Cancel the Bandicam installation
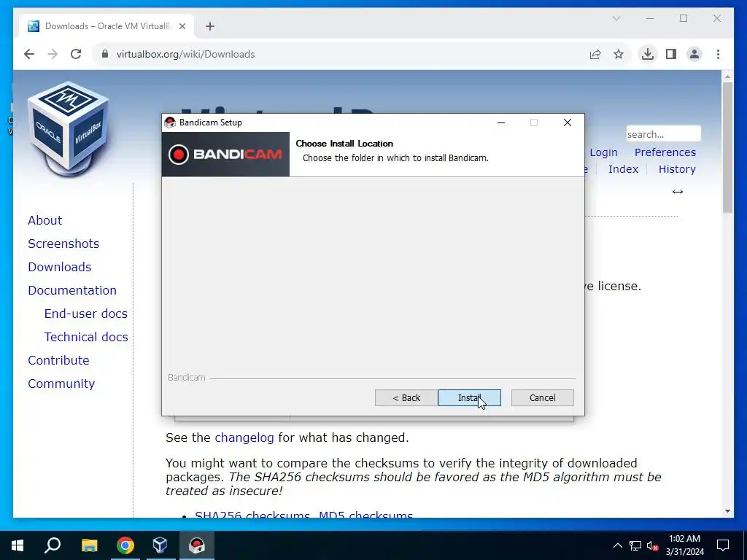Screen dimensions: 747x560 542,397
